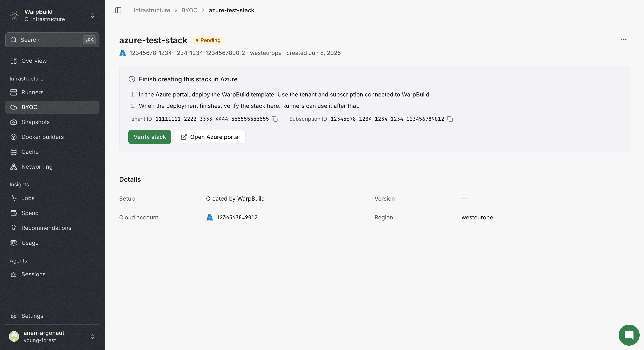Open the three-dot stack actions menu

tap(624, 39)
